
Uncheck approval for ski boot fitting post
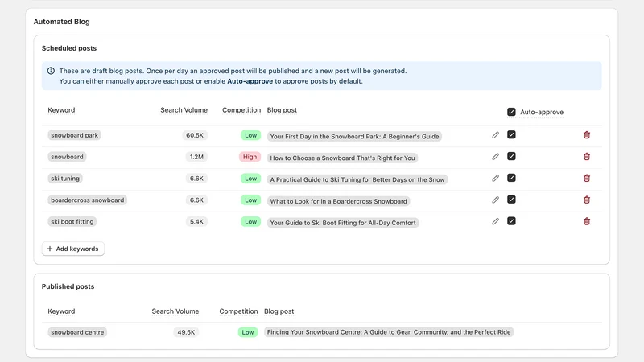click(511, 220)
